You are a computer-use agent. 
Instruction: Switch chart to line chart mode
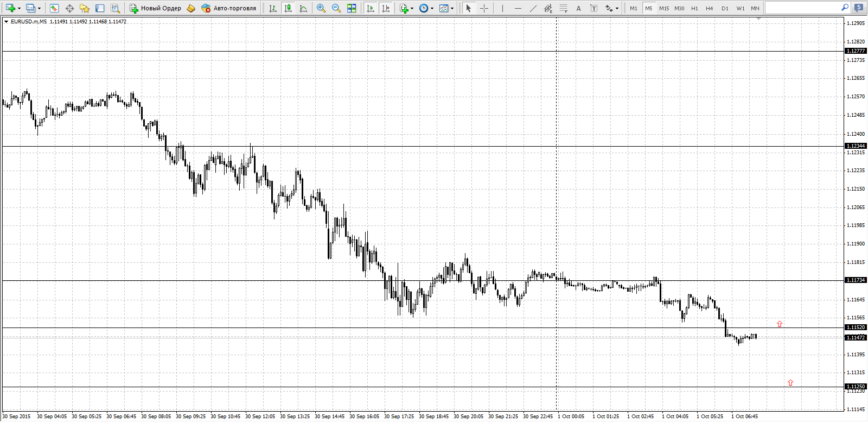[303, 8]
